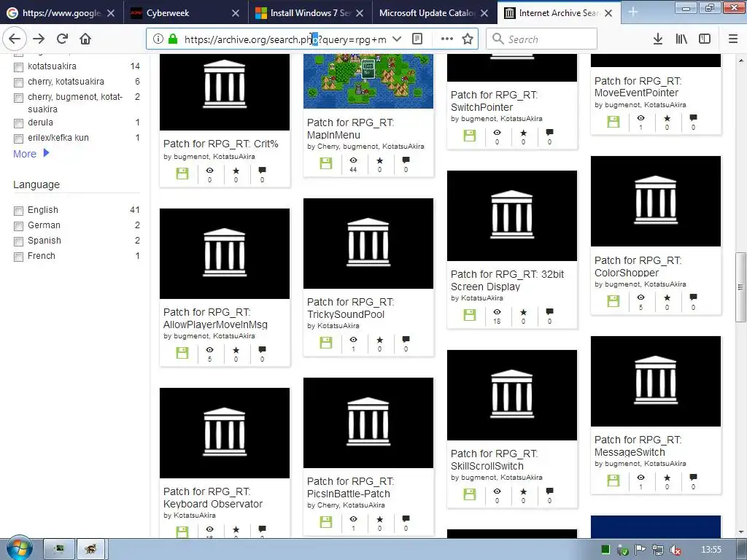Open Patch for RPG_RT: SwitchPointer link
This screenshot has width=747, height=560.
(494, 101)
